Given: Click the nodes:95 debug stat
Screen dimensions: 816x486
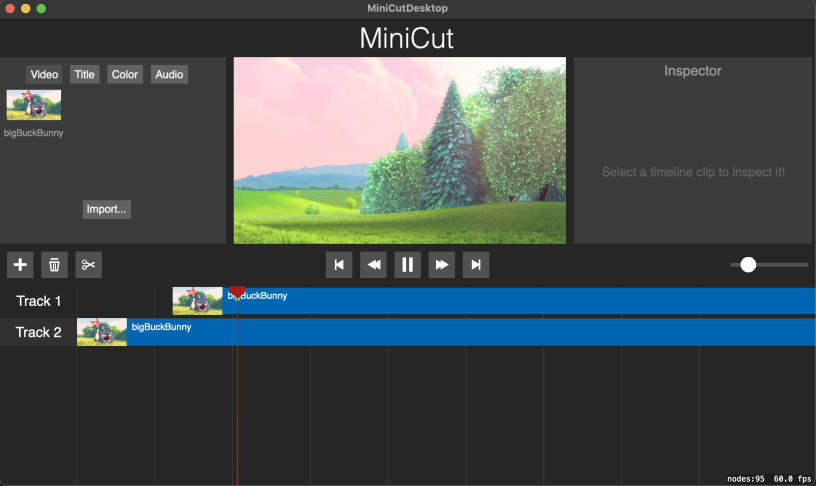Looking at the screenshot, I should 746,479.
